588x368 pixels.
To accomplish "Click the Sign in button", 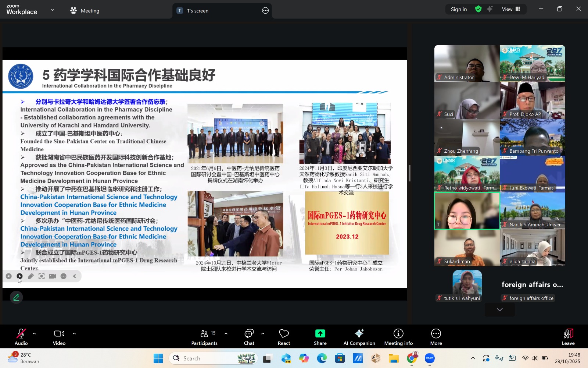I will [459, 9].
